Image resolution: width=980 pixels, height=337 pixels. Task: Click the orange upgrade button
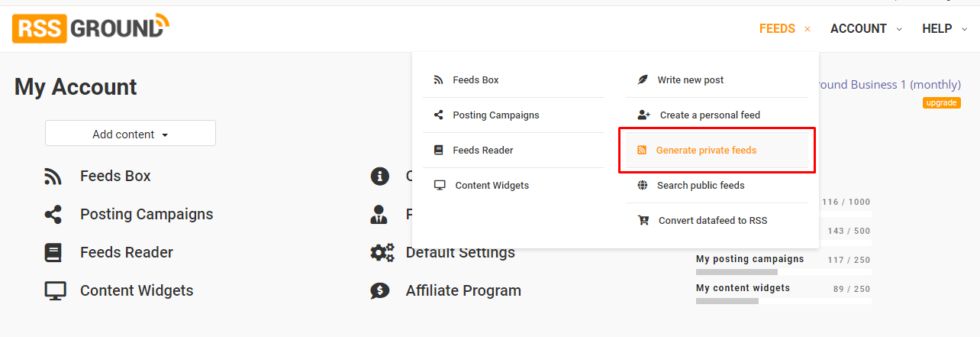(x=942, y=102)
